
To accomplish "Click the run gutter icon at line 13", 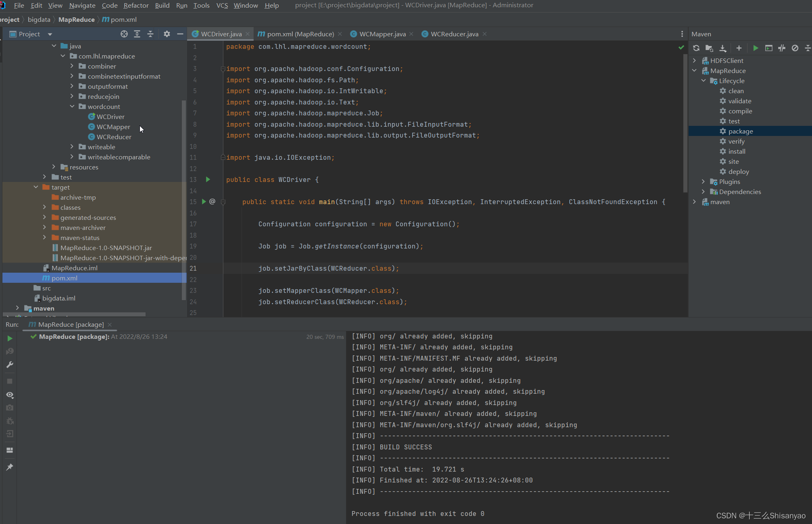I will [208, 180].
